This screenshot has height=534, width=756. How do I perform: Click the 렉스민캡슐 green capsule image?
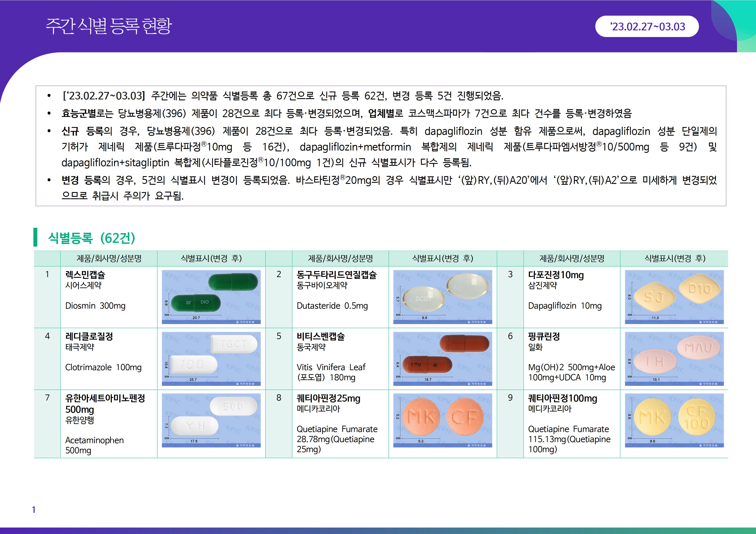[211, 297]
